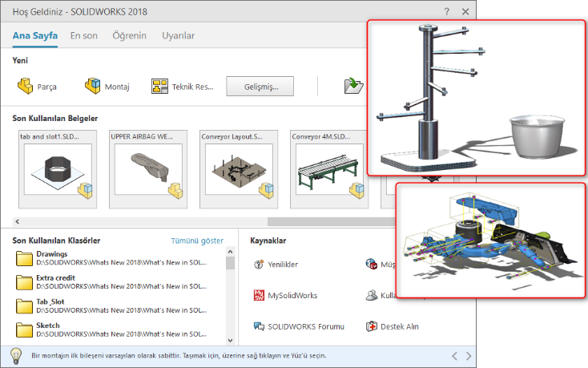The image size is (588, 368).
Task: Click the Sketch folder icon
Action: coord(24,330)
